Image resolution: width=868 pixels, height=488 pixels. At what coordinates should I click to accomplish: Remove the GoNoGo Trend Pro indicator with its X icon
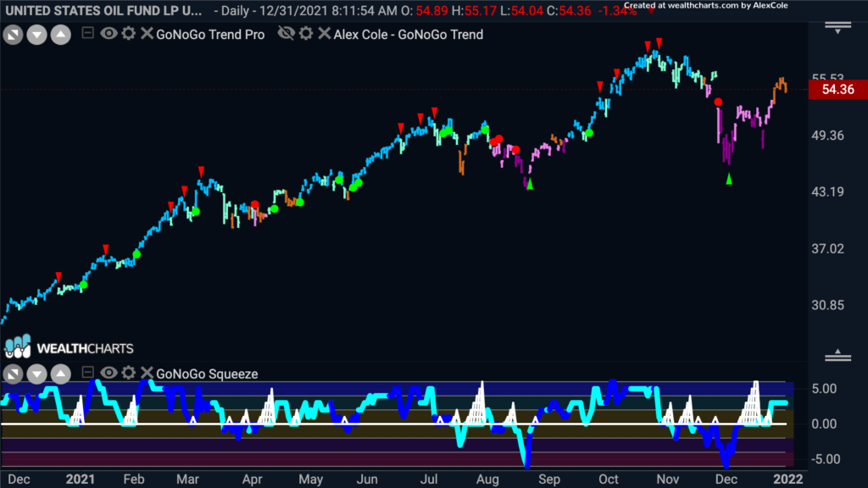pyautogui.click(x=147, y=34)
